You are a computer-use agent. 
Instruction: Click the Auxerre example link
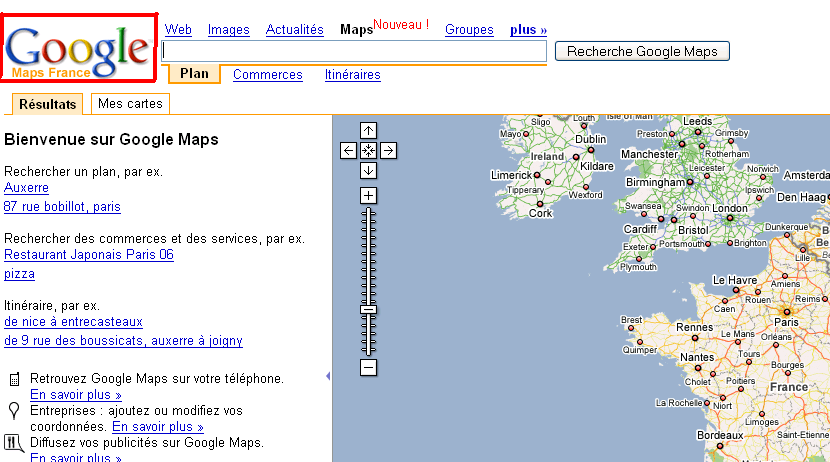(26, 188)
